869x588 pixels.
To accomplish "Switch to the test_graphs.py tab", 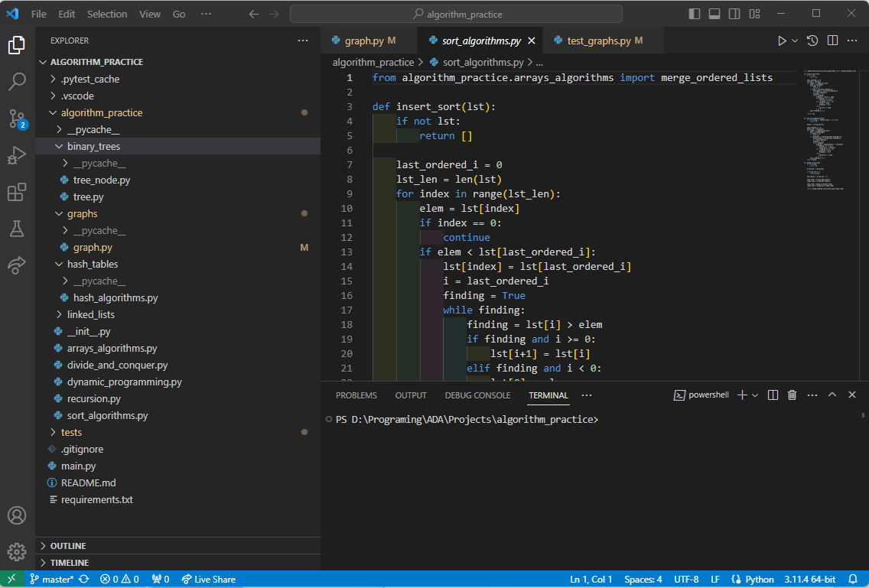I will 598,41.
